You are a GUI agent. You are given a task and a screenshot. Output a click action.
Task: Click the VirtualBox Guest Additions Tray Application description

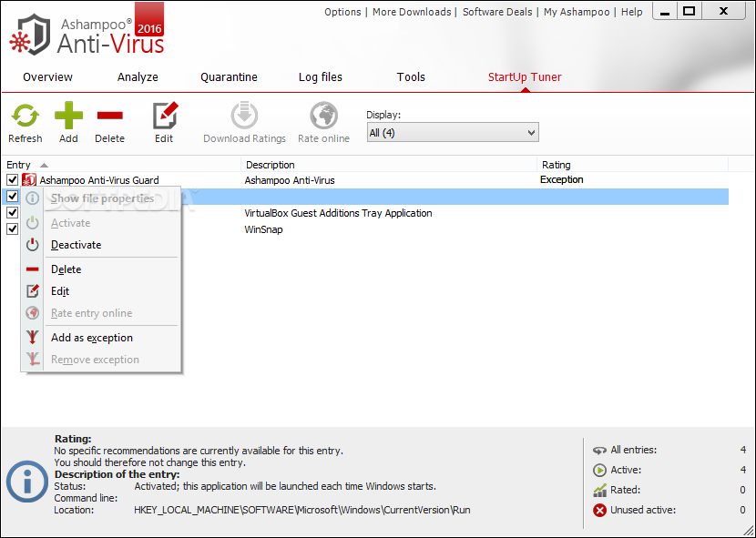click(338, 213)
